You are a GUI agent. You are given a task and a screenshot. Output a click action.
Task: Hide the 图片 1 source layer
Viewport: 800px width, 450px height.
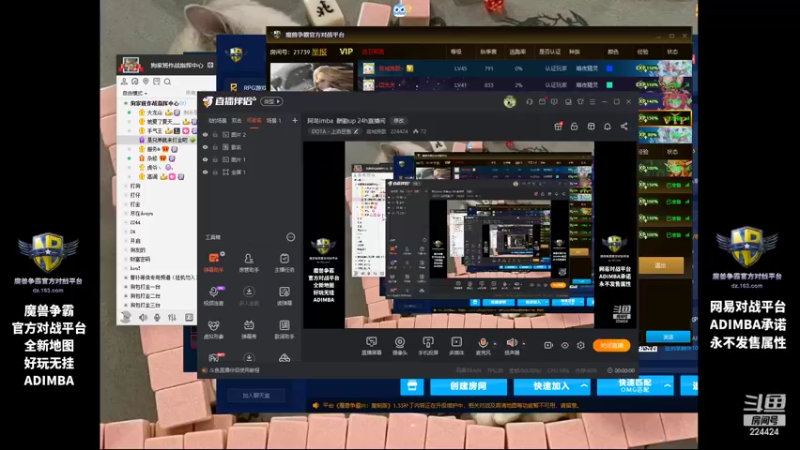(x=206, y=160)
